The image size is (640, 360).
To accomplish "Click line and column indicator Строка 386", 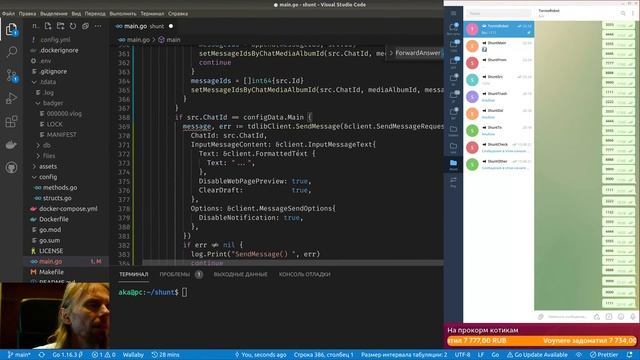I will coord(323,355).
